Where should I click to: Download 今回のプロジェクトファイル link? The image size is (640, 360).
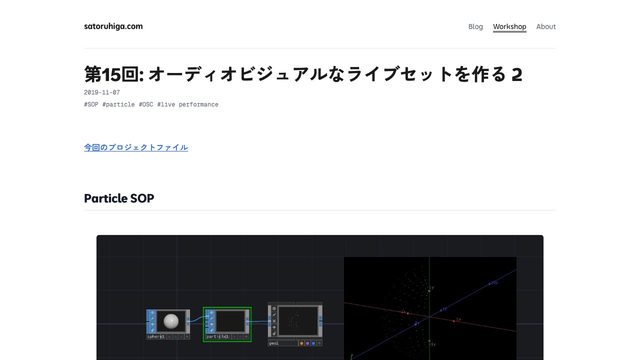pos(136,147)
